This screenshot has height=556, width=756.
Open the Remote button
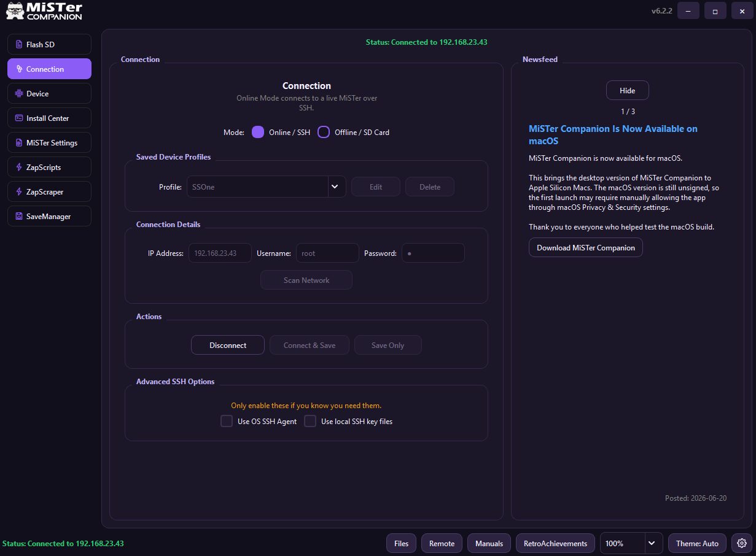pos(442,543)
